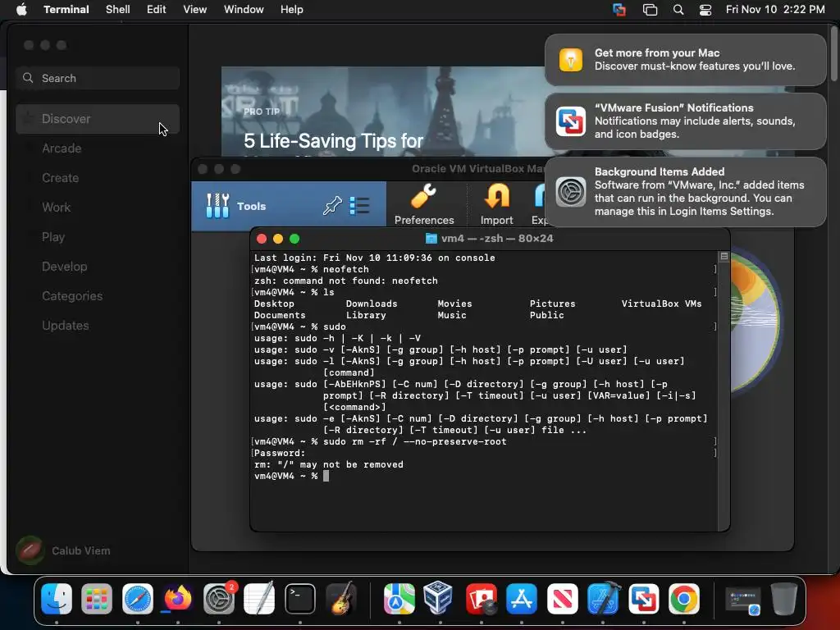Open Calub Viem account in App Store

[x=64, y=550]
